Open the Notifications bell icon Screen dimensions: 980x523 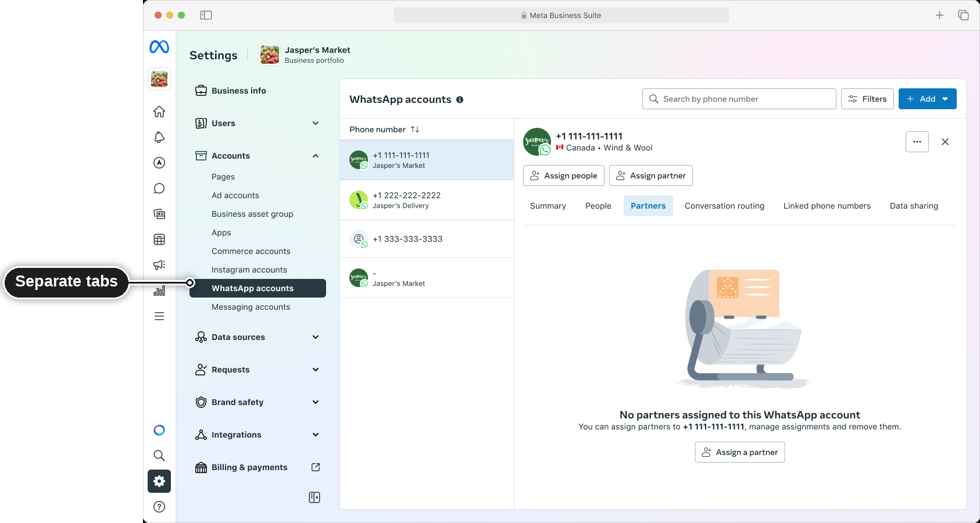pyautogui.click(x=159, y=137)
